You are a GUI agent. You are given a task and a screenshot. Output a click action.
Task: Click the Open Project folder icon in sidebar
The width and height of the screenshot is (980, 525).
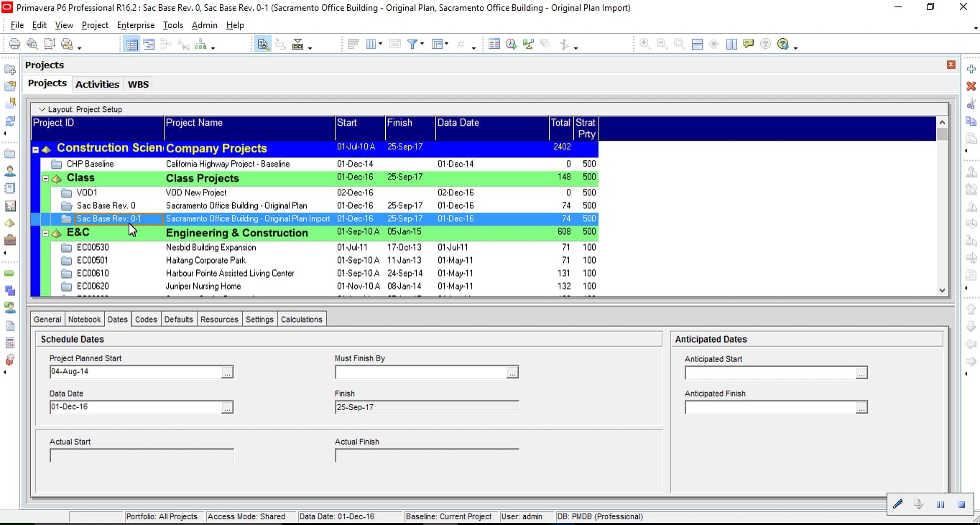tap(10, 86)
